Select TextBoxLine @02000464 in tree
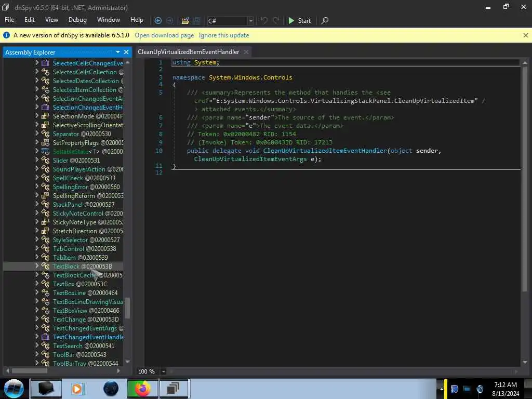This screenshot has height=399, width=532. (x=85, y=293)
